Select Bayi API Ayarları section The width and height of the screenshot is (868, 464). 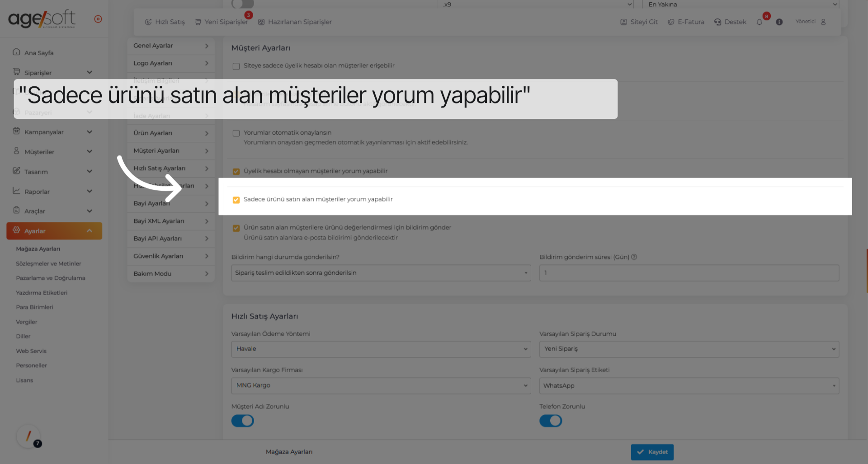pos(171,239)
